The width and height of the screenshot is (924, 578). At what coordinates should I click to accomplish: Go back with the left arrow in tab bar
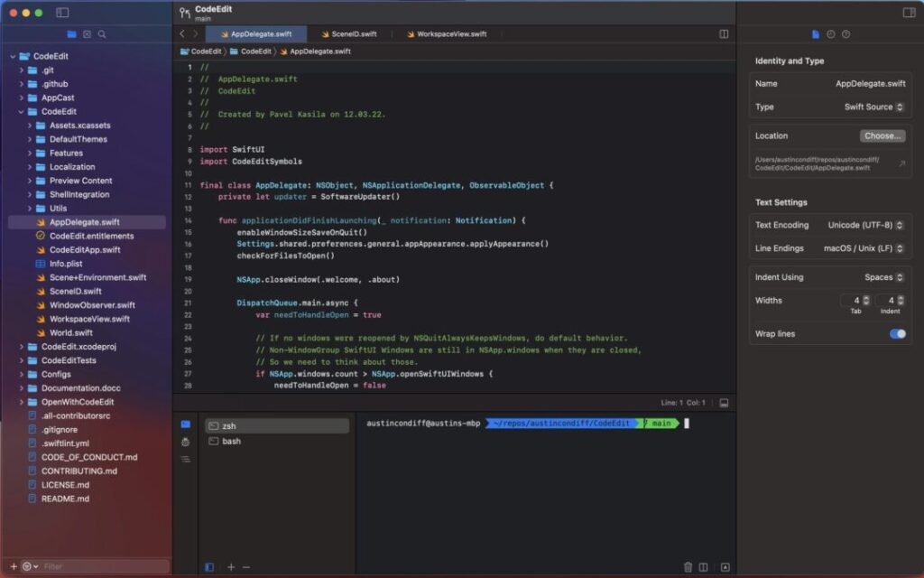tap(182, 34)
